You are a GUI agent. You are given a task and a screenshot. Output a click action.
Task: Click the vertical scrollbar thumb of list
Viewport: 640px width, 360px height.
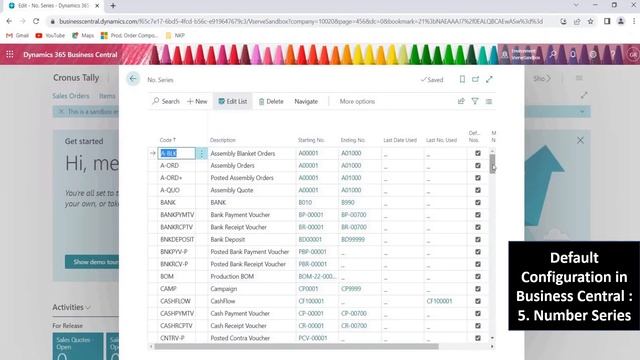(x=492, y=163)
